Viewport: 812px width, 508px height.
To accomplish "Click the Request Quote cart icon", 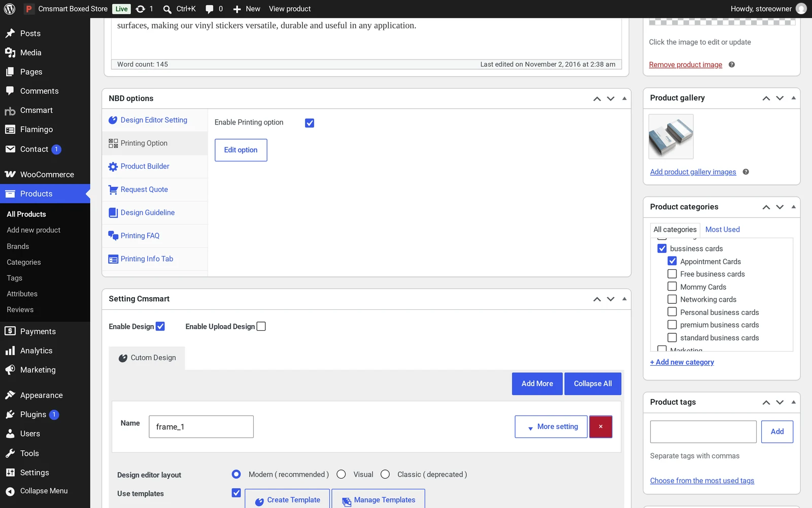I will (113, 190).
